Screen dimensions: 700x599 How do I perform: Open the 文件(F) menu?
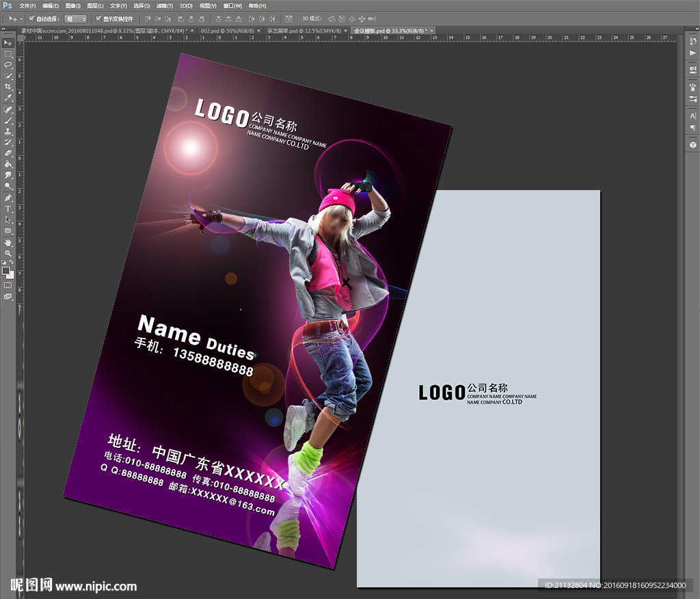pyautogui.click(x=27, y=5)
